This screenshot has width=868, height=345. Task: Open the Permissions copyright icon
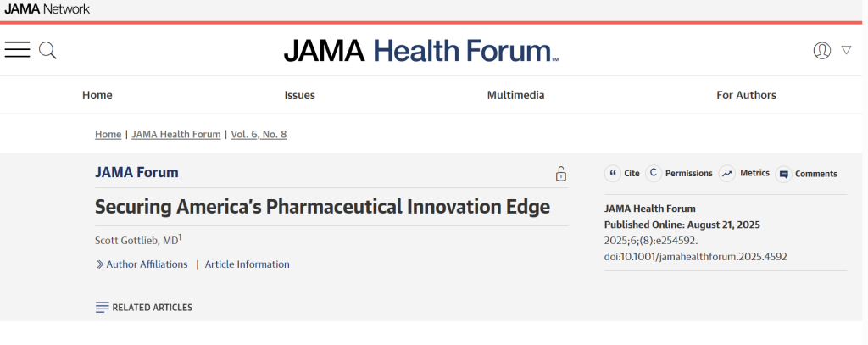click(653, 173)
